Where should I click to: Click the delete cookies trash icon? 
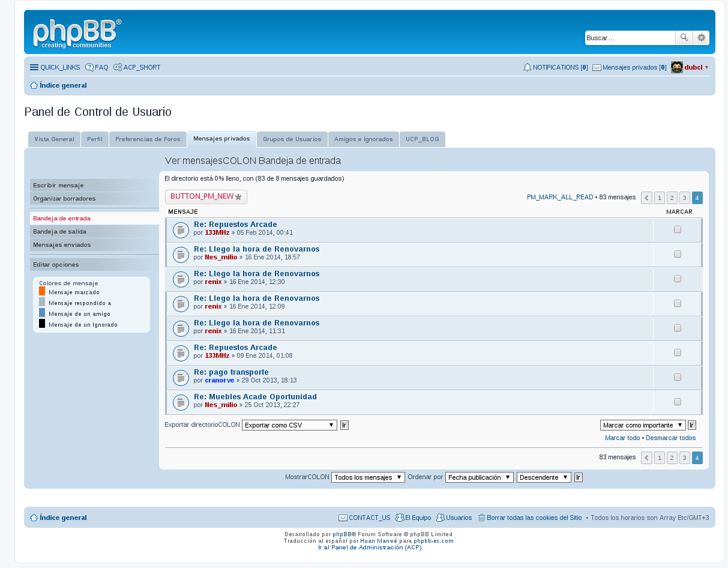click(x=481, y=518)
